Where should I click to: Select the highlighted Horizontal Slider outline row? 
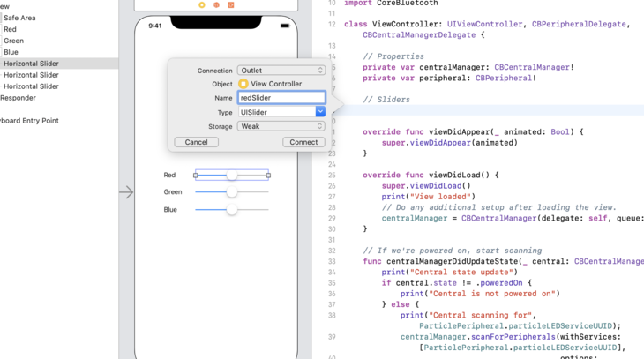point(59,64)
